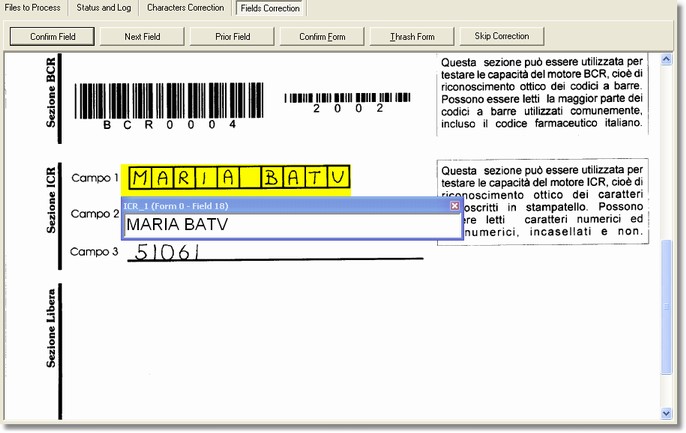Screen dimensions: 686x433
Task: Select the Fields Correction tab
Action: [x=270, y=8]
